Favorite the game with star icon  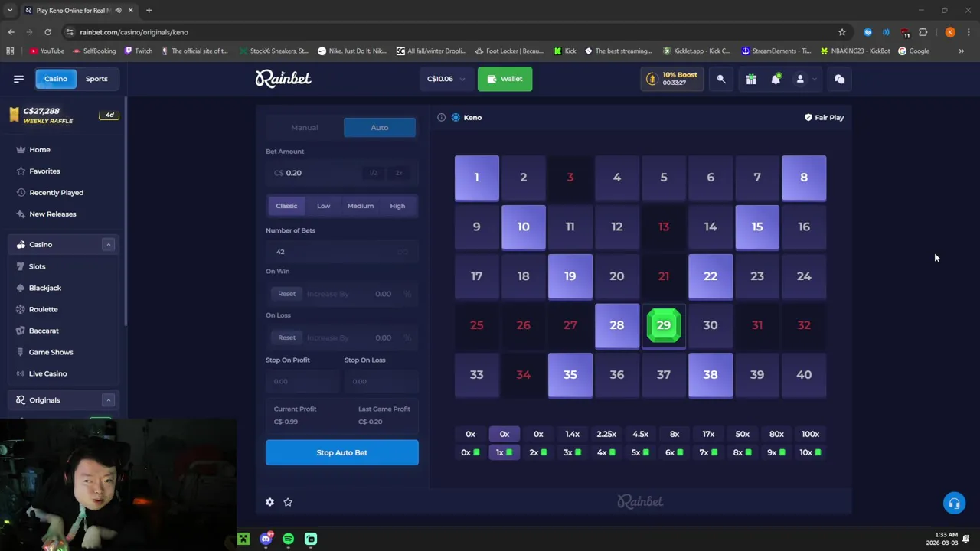tap(288, 502)
